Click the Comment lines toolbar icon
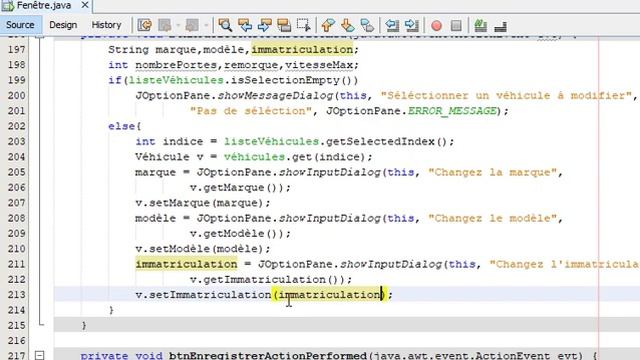The image size is (640, 360). pyautogui.click(x=480, y=25)
